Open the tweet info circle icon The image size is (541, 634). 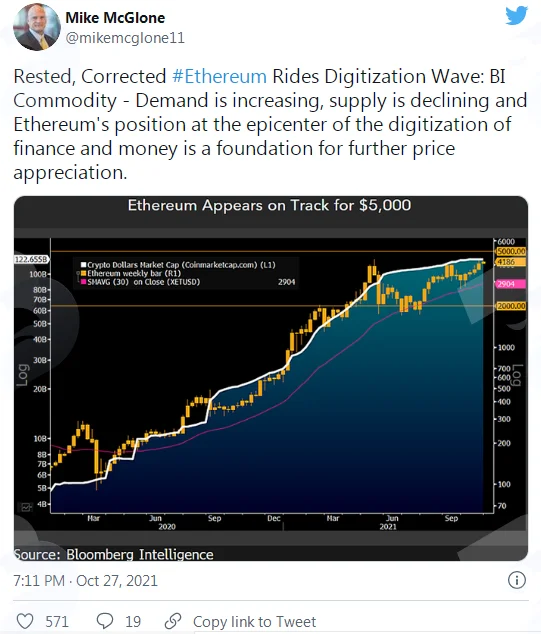point(517,580)
